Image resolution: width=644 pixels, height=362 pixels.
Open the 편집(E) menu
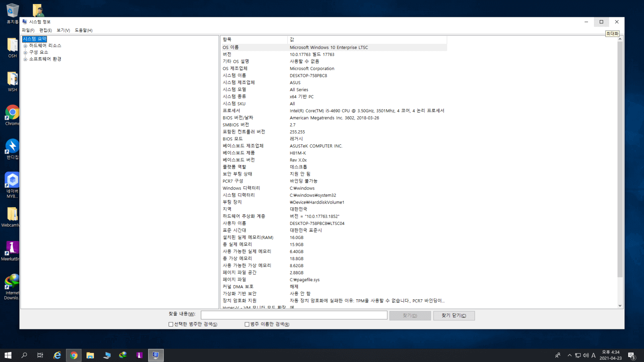pos(45,30)
